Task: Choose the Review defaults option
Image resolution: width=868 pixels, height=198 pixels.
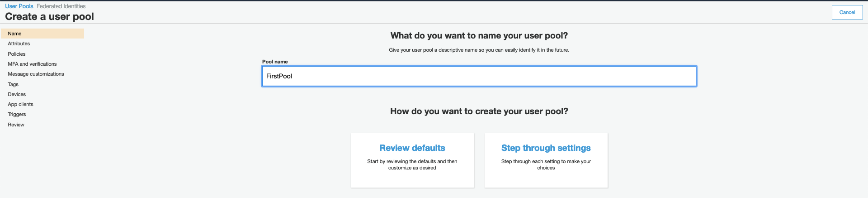Action: pyautogui.click(x=412, y=160)
